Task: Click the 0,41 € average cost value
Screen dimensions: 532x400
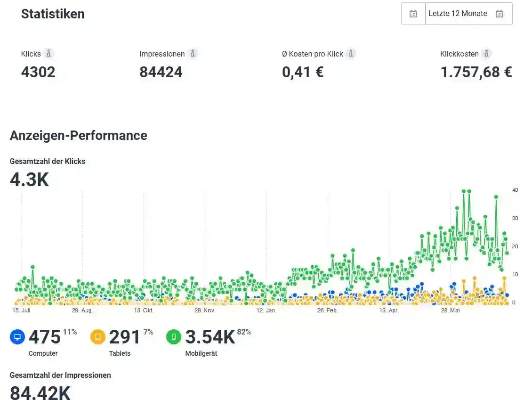Action: click(x=303, y=72)
